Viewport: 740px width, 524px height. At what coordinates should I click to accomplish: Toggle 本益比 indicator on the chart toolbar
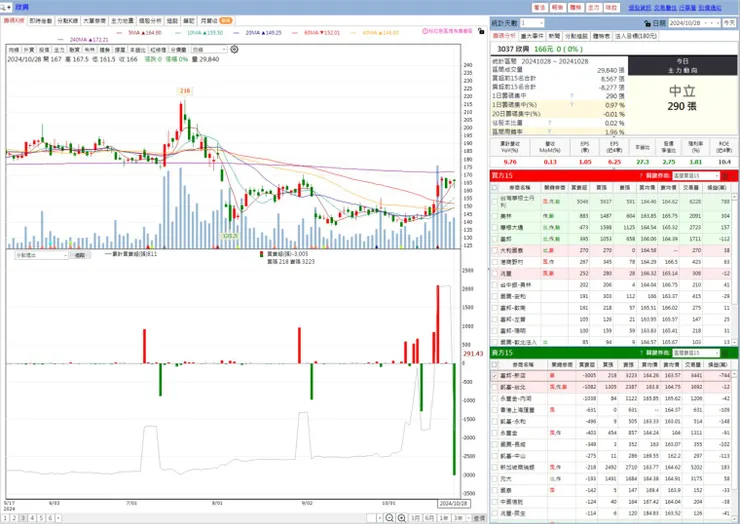pyautogui.click(x=138, y=50)
